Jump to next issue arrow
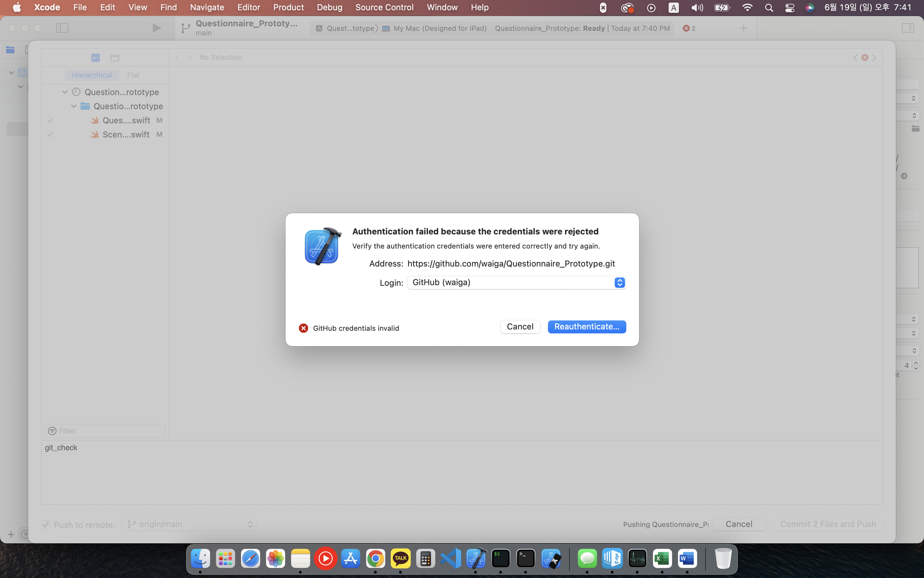The image size is (924, 578). 874,57
